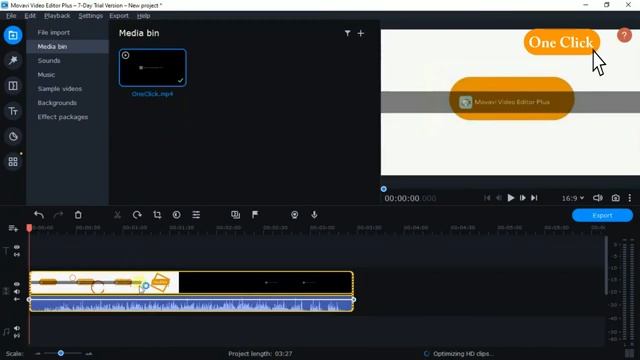Select Sample videos category

[x=67, y=89]
